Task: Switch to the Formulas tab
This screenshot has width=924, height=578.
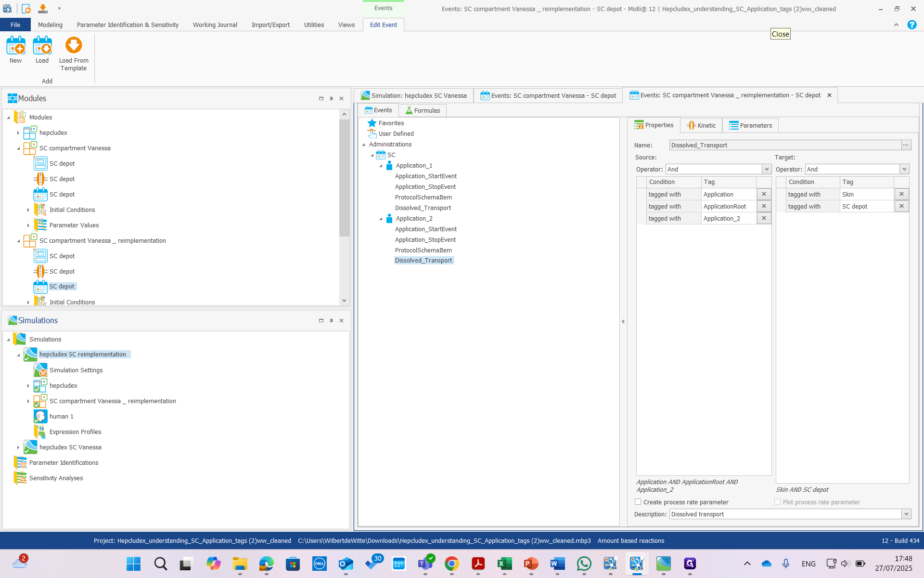Action: (422, 110)
